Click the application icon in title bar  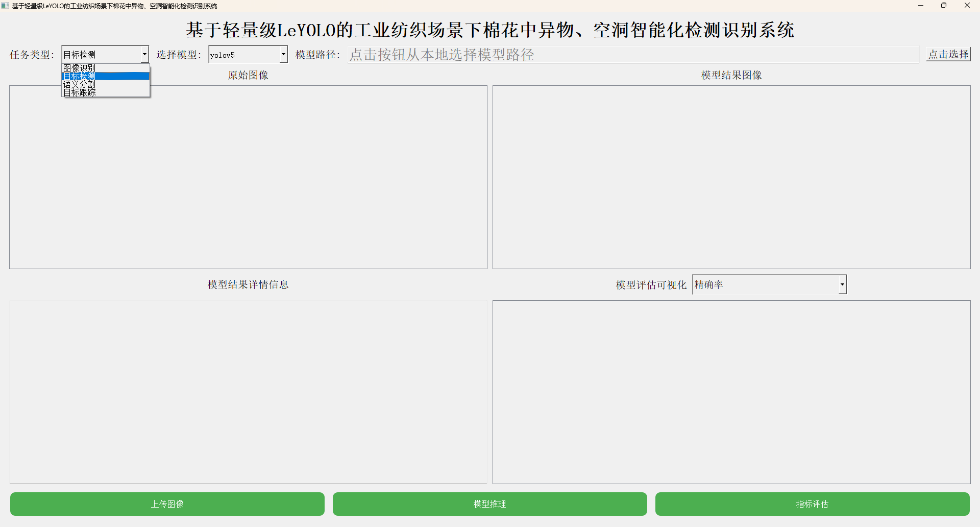[x=6, y=6]
